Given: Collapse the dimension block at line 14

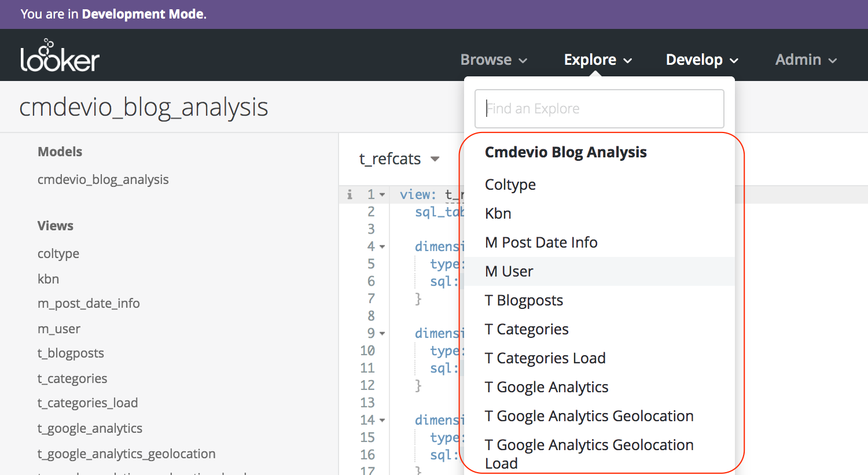Looking at the screenshot, I should (382, 420).
